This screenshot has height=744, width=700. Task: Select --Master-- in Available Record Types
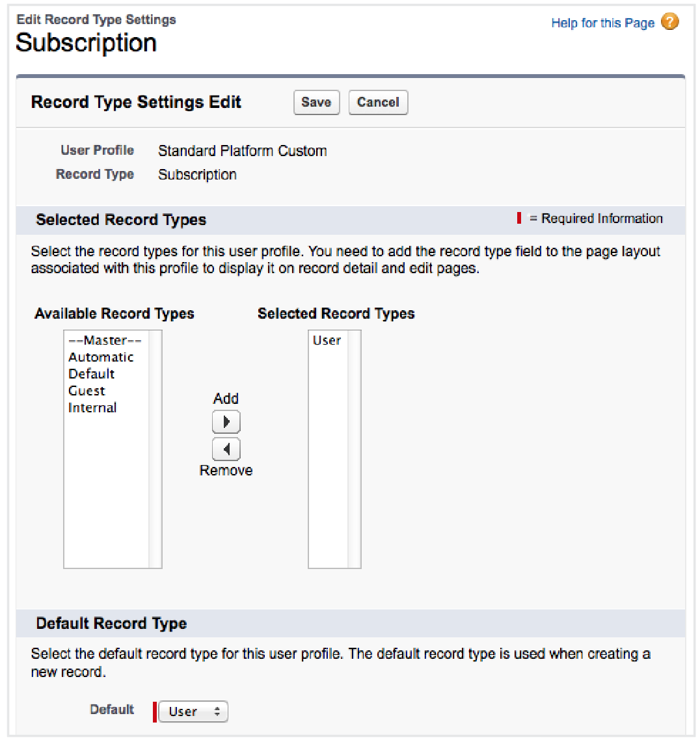click(105, 340)
